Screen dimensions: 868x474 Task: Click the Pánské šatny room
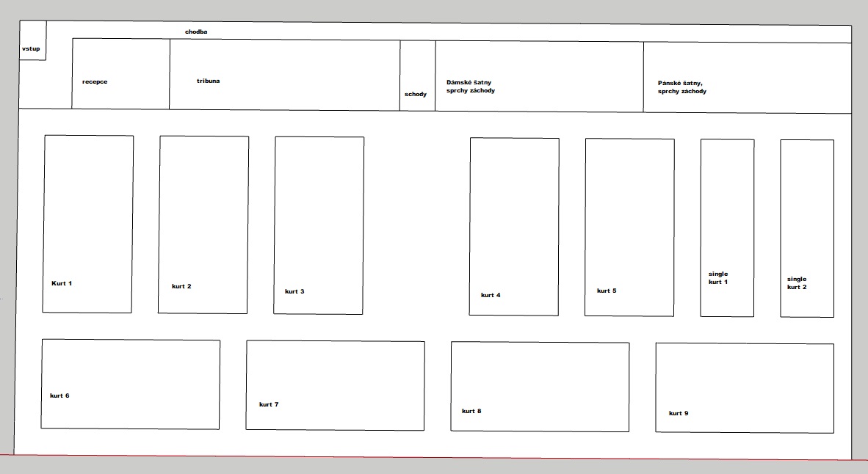click(747, 78)
